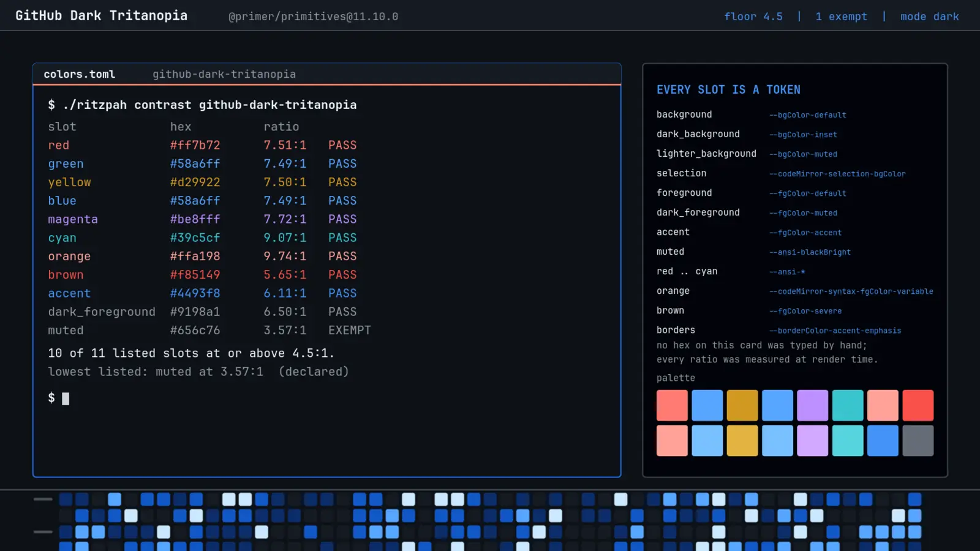Click the 7.72:1 ratio value

coord(285,219)
